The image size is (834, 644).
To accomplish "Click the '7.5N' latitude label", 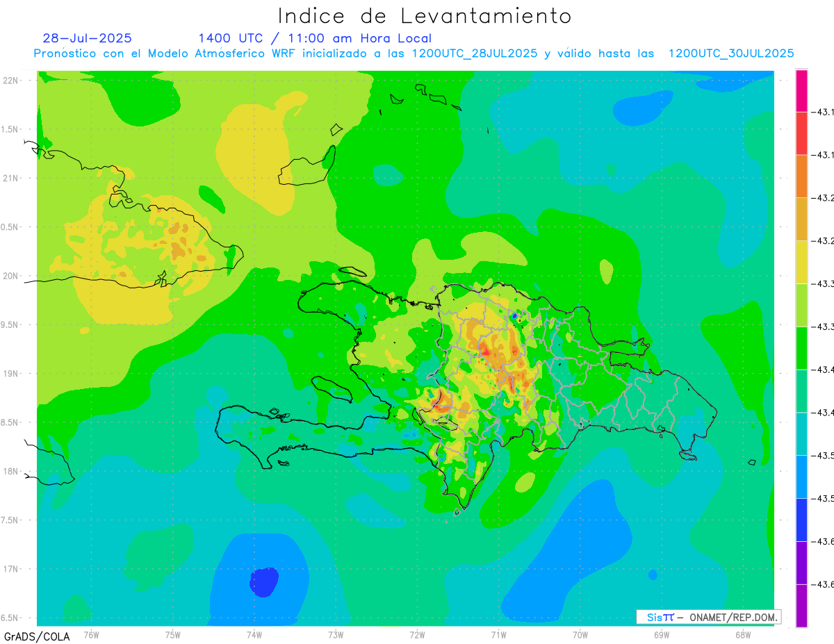I will (10, 520).
